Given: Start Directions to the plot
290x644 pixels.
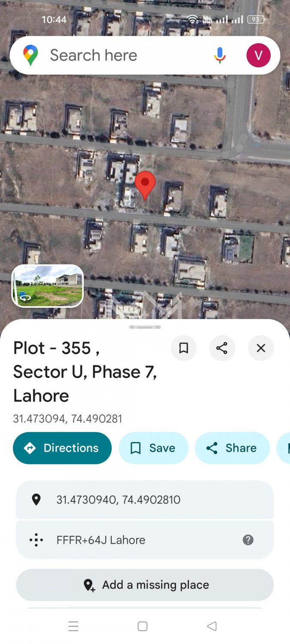Looking at the screenshot, I should click(62, 448).
